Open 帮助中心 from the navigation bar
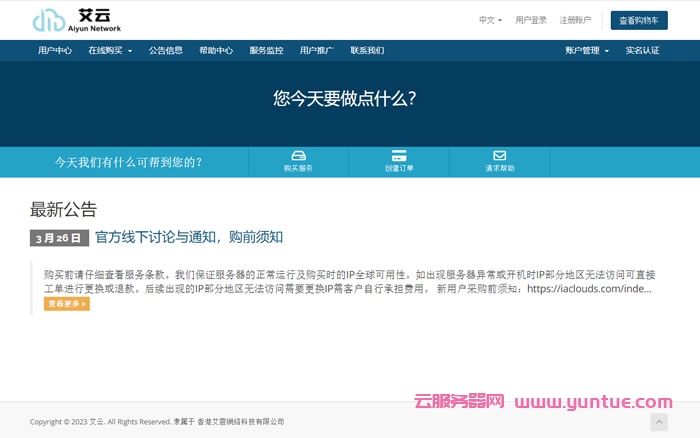700x438 pixels. (216, 51)
